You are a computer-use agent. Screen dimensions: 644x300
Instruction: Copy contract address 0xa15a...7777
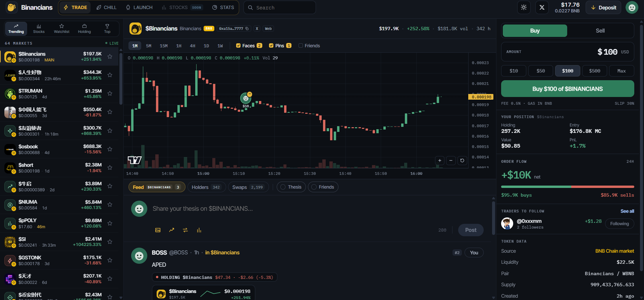click(x=247, y=29)
